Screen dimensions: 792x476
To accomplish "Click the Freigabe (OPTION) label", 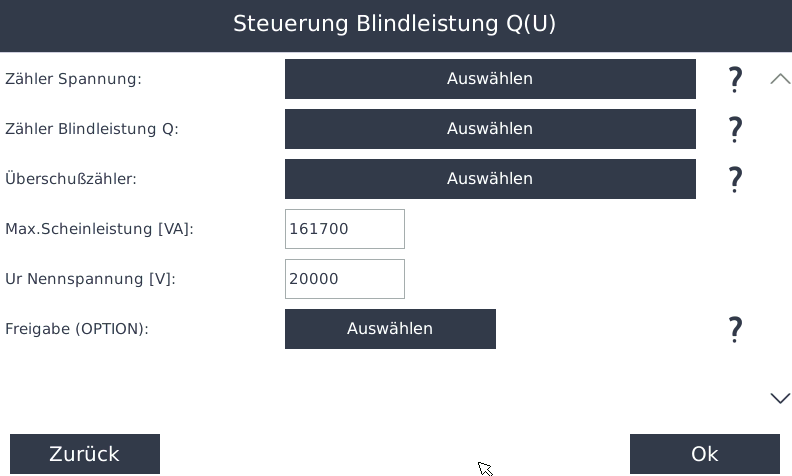I will [x=77, y=329].
